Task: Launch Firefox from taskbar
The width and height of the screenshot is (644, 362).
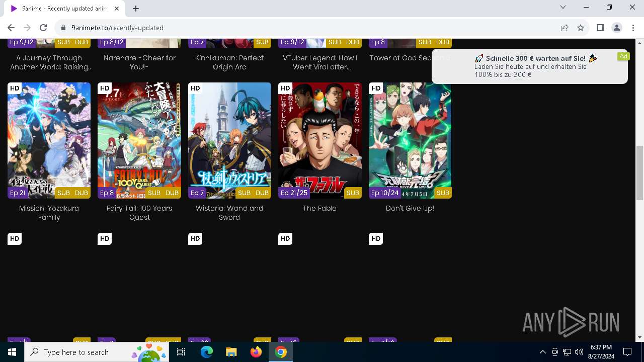Action: 256,352
